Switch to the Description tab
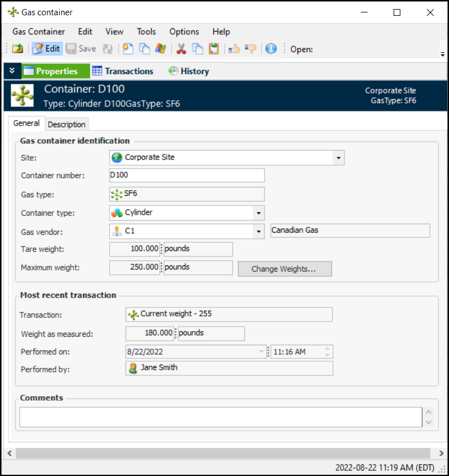Viewport: 449px width, 476px height. pos(67,125)
